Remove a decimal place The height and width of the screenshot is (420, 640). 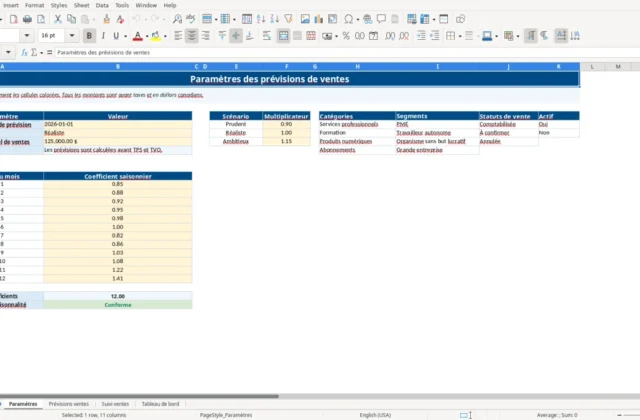pyautogui.click(x=404, y=36)
